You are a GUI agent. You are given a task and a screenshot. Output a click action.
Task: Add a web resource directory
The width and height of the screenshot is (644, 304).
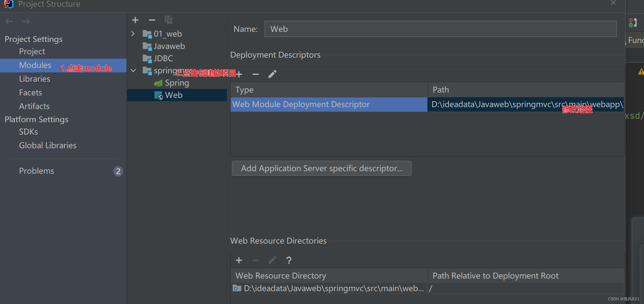pos(239,260)
